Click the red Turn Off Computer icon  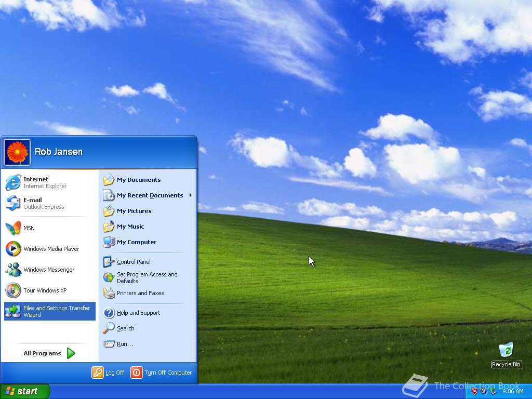[x=137, y=372]
